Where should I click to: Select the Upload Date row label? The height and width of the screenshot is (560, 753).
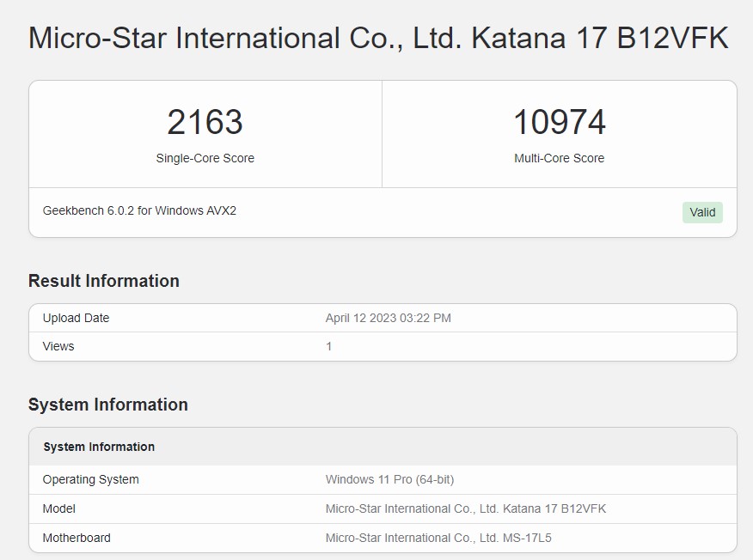[x=76, y=318]
